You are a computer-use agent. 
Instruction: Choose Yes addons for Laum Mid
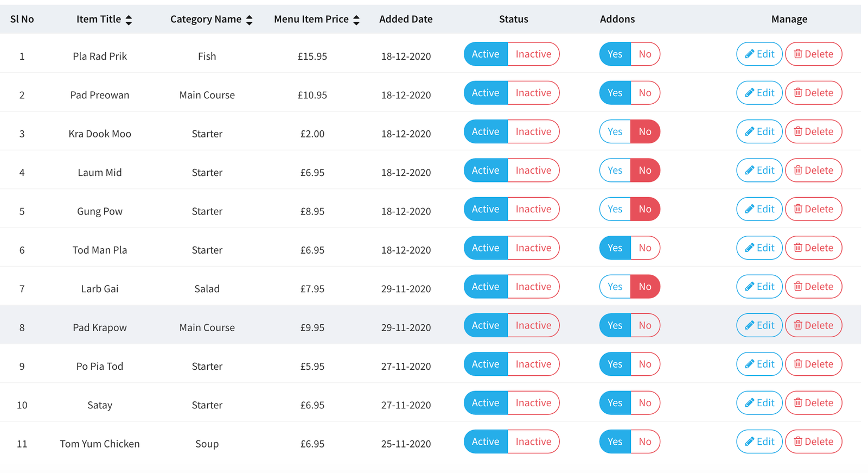615,170
